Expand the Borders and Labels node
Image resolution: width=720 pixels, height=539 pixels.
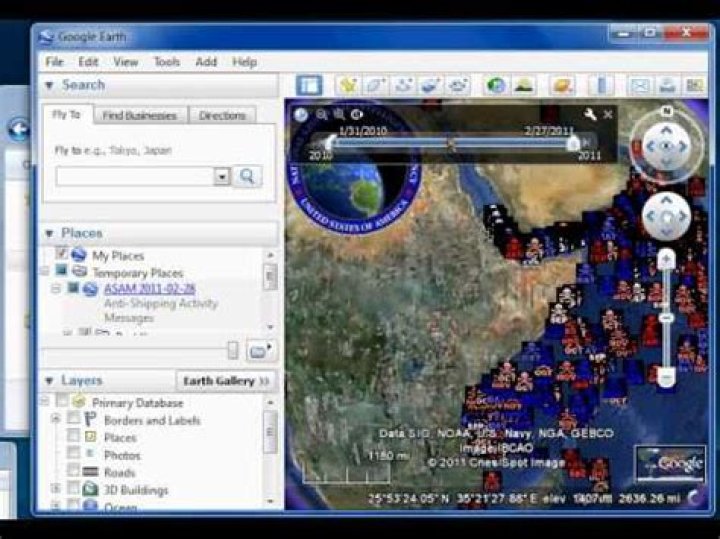56,419
